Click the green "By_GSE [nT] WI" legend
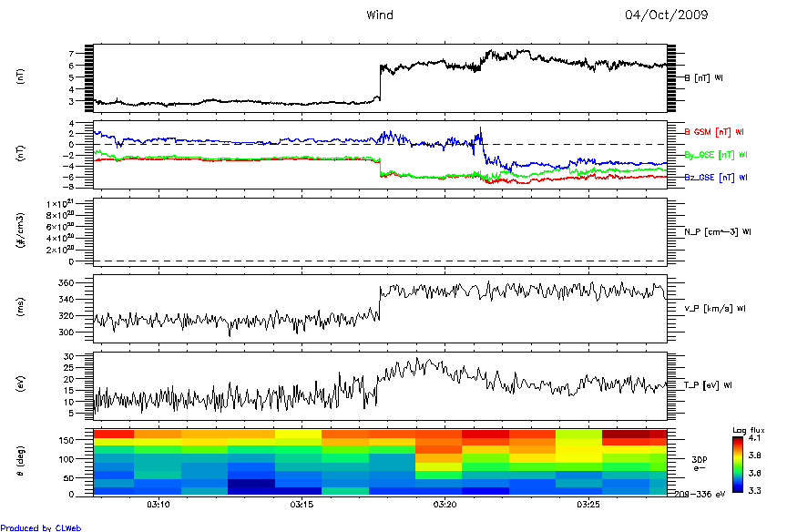 (x=716, y=155)
